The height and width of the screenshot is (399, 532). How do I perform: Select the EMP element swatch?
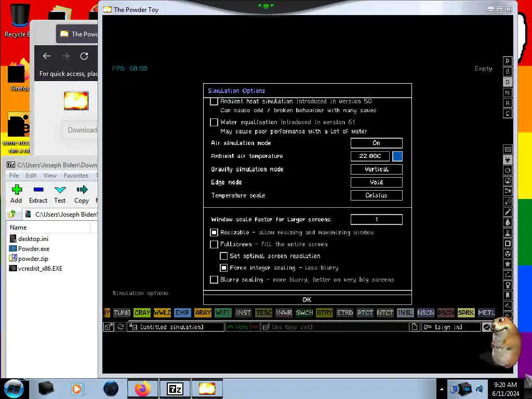pos(182,312)
